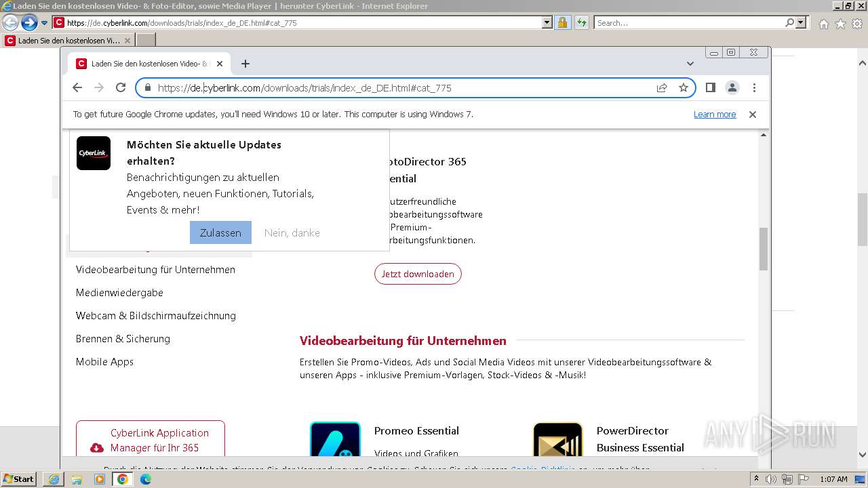The image size is (868, 488).
Task: Click Internet Explorer search box
Action: click(x=689, y=23)
